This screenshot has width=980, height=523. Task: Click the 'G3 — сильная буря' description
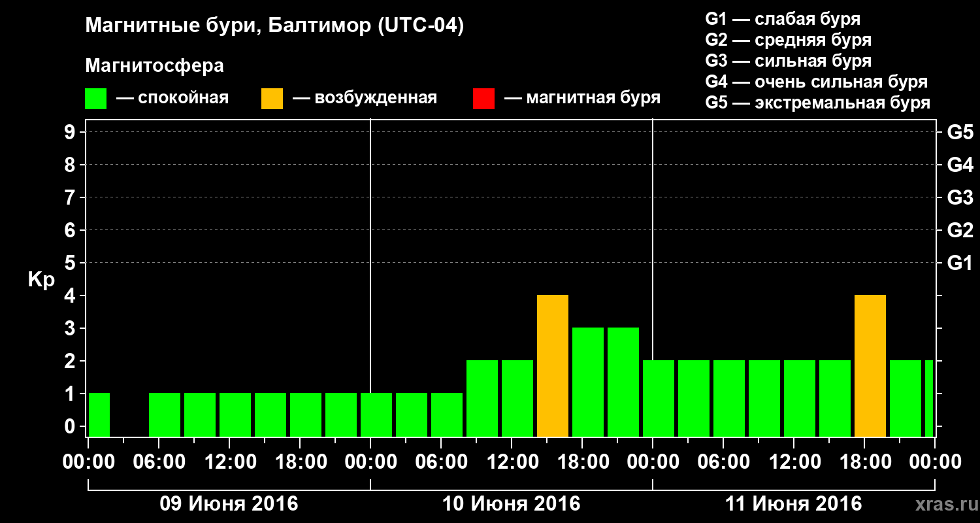point(789,61)
